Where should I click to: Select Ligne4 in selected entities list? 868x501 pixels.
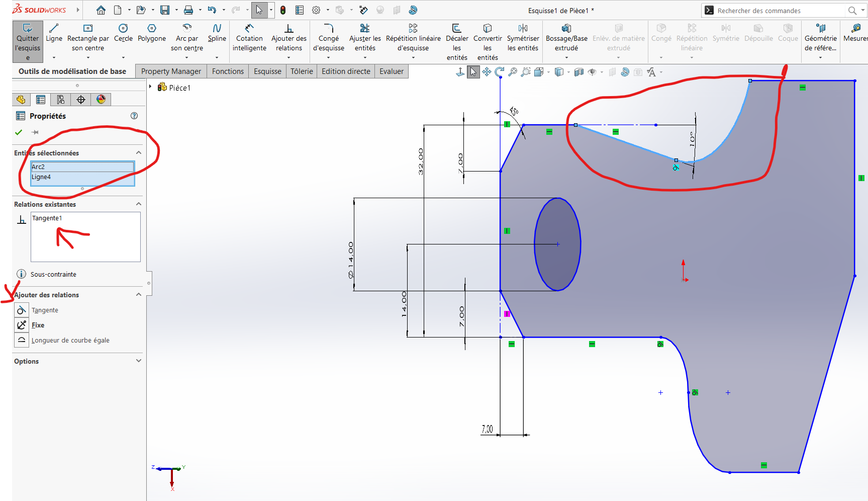coord(82,177)
